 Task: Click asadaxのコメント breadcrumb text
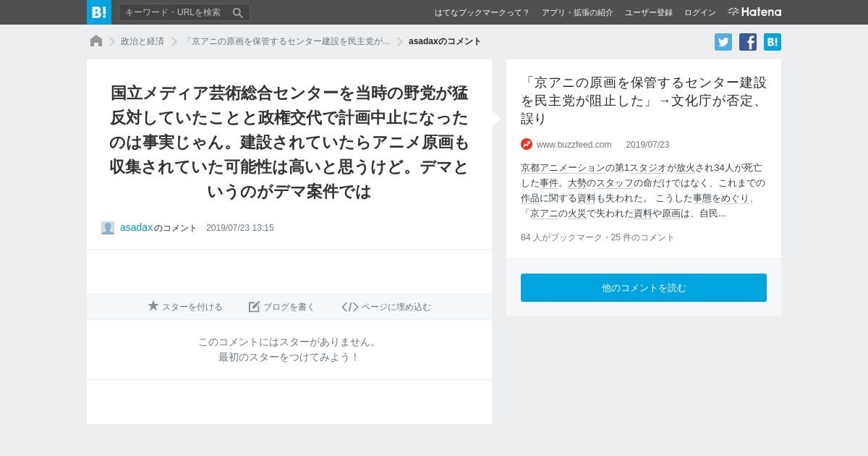[445, 41]
